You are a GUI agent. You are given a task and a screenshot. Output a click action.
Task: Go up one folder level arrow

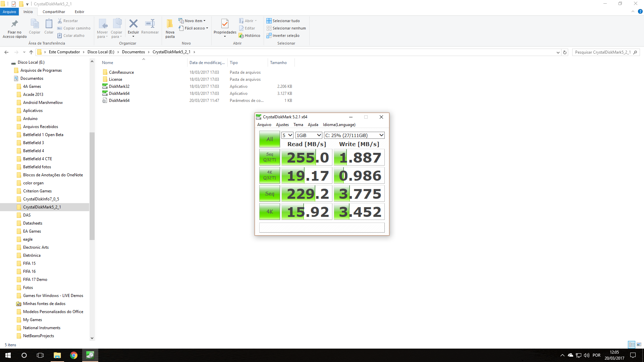pyautogui.click(x=31, y=52)
